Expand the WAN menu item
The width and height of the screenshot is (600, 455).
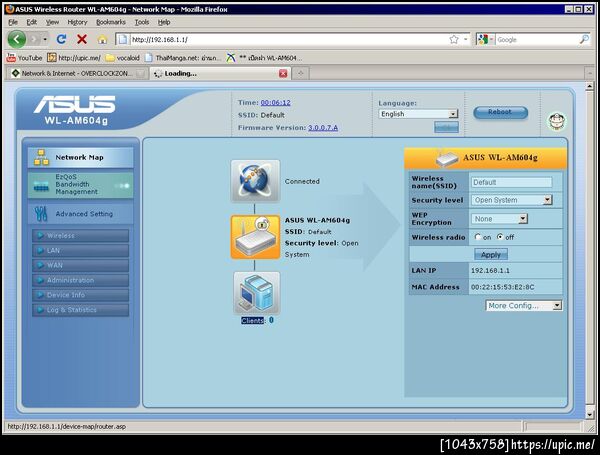pos(80,265)
